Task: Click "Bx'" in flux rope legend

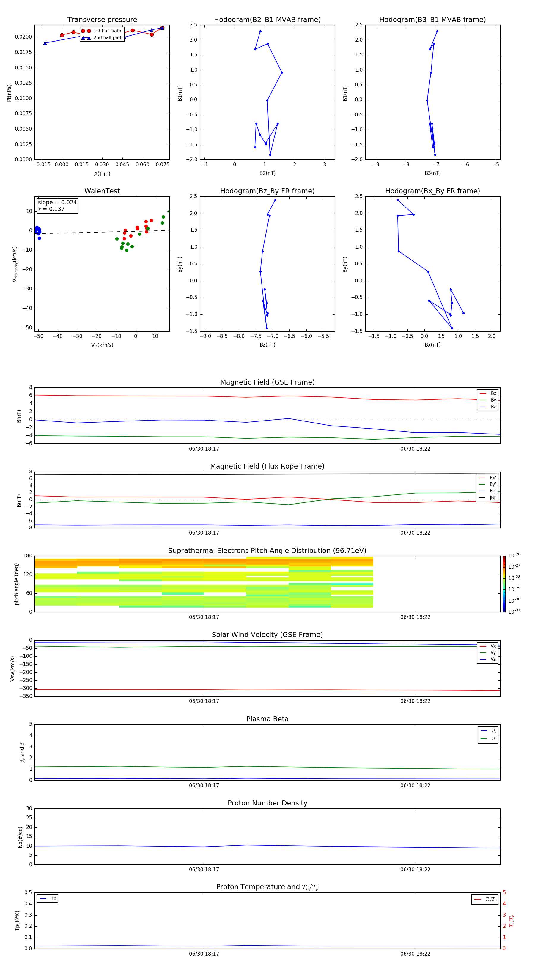Action: 487,478
